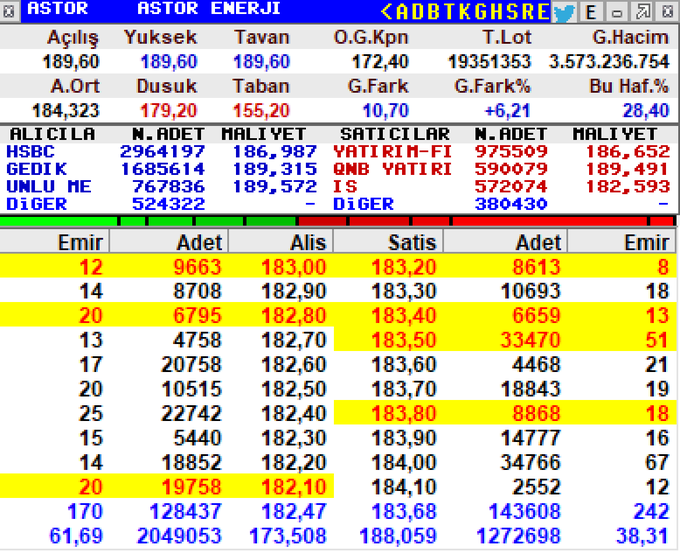Click the ask quantity 33470
This screenshot has width=680, height=551.
point(530,340)
